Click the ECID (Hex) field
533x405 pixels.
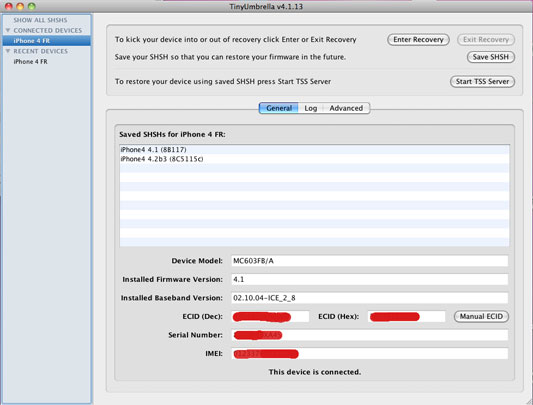[x=406, y=317]
